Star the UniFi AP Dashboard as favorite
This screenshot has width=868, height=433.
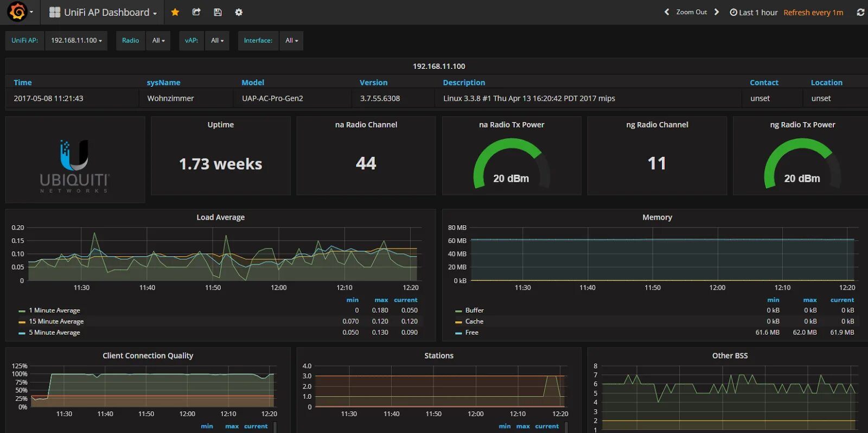coord(175,12)
